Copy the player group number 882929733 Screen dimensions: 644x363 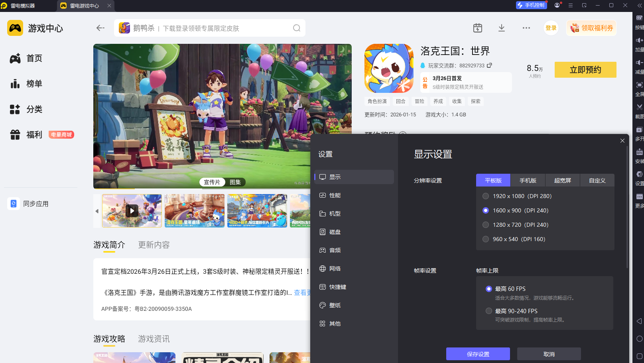489,65
